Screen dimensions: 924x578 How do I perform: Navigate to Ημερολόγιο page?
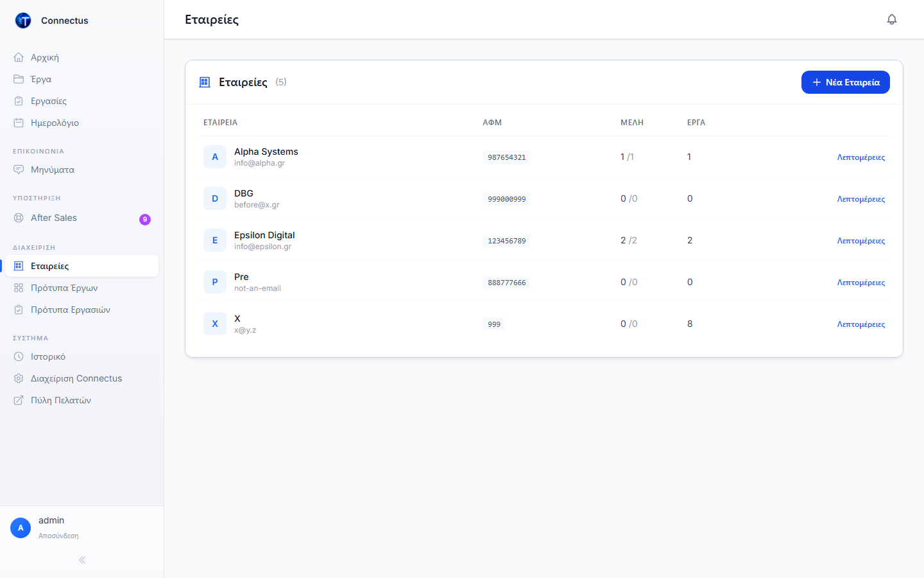point(82,123)
